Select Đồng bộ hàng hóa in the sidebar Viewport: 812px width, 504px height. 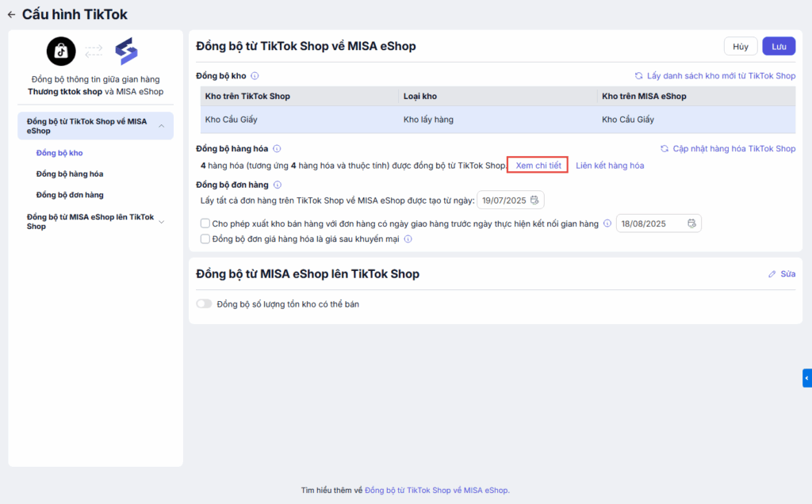[x=70, y=174]
